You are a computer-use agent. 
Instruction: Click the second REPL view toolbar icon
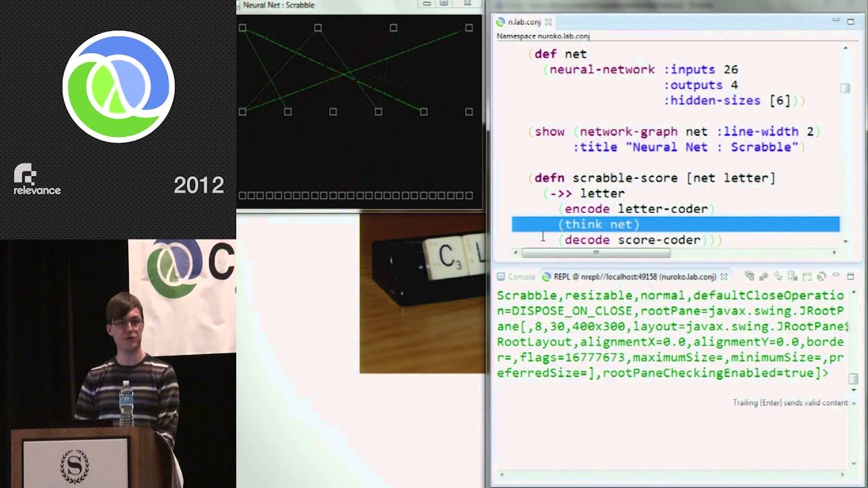click(765, 277)
